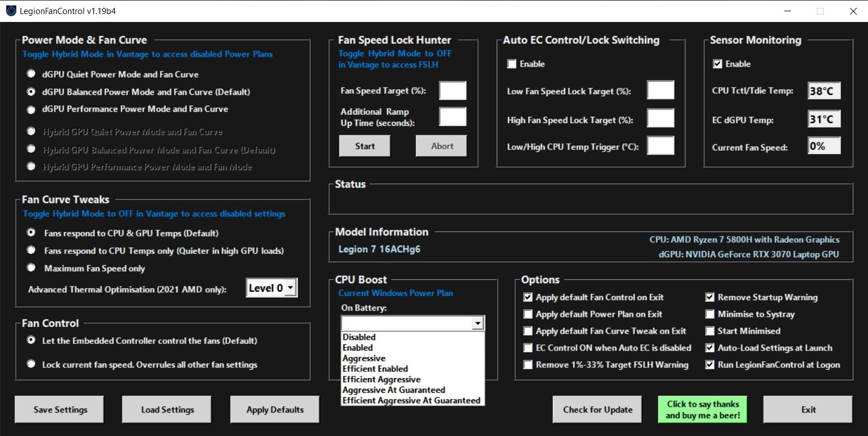Choose Fans respond to CPU & GPU Temps
Image resolution: width=868 pixels, height=436 pixels.
[x=31, y=233]
